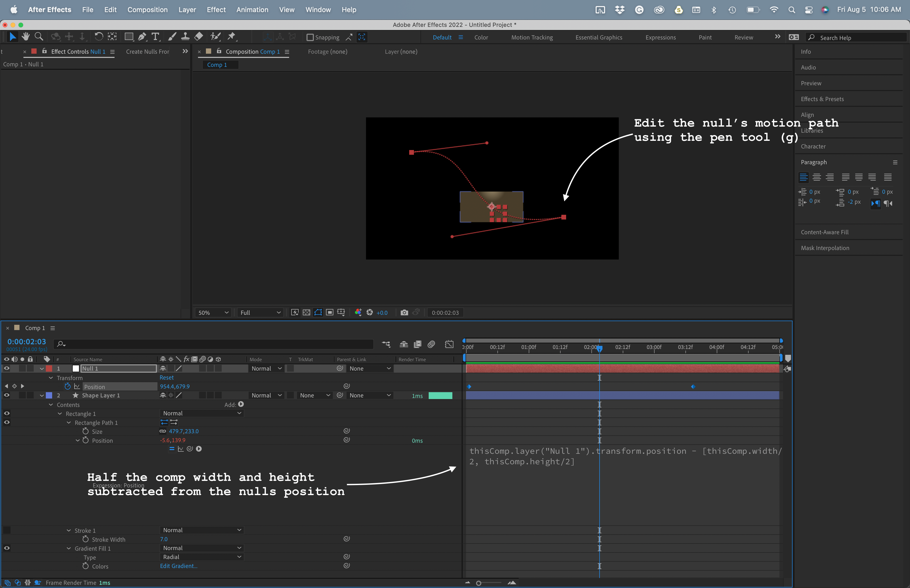Enable the Snapping checkbox
This screenshot has height=588, width=910.
click(310, 37)
